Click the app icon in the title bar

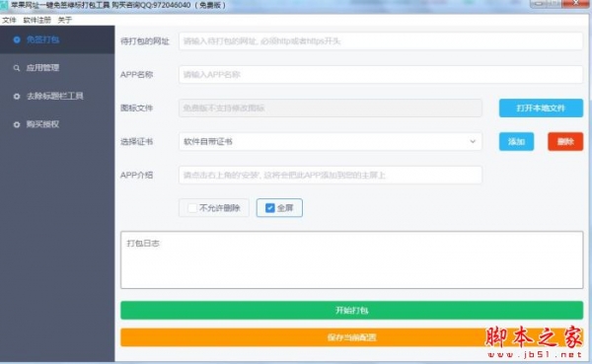(4, 5)
